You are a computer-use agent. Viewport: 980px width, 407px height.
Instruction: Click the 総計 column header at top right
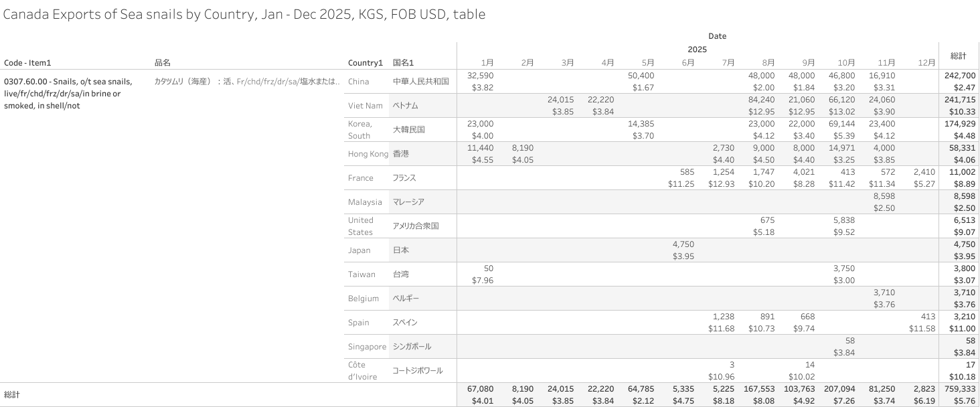coord(958,56)
